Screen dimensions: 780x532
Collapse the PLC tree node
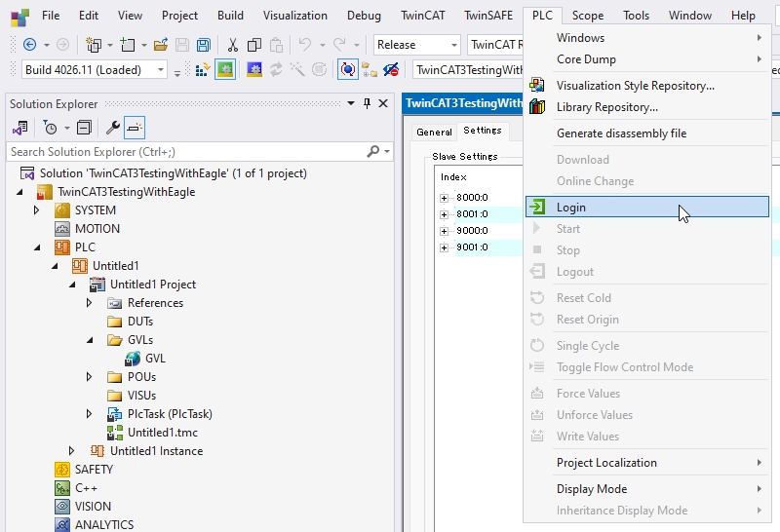click(x=37, y=247)
